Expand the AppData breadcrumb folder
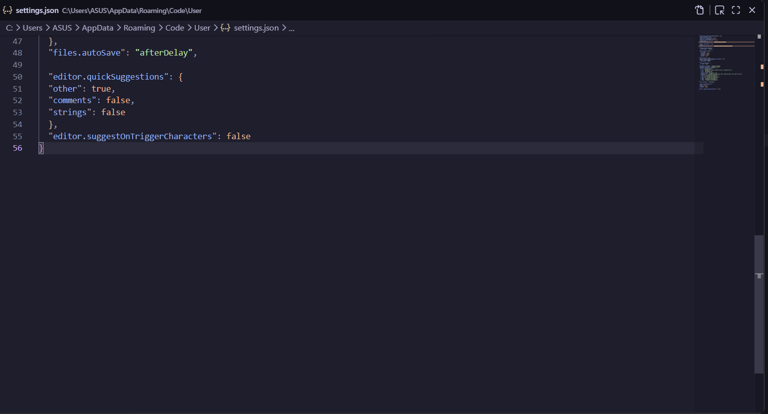This screenshot has height=414, width=768. [x=97, y=28]
